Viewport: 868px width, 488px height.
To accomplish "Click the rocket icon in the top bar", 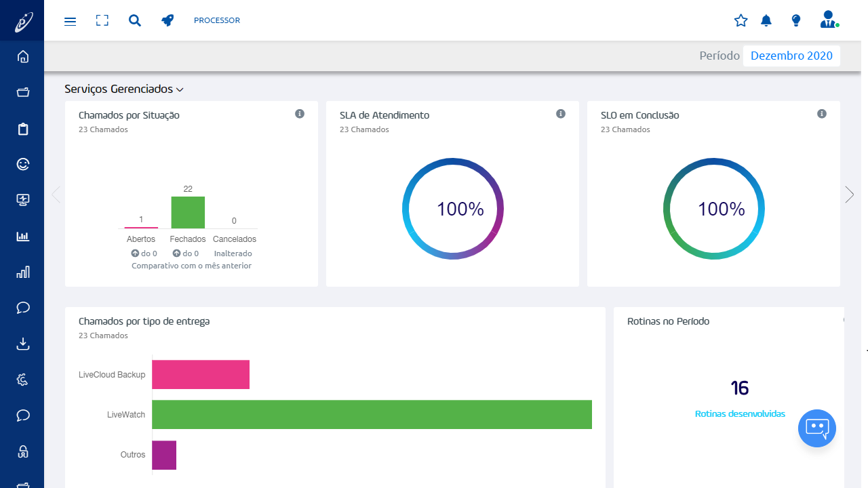I will (x=167, y=20).
